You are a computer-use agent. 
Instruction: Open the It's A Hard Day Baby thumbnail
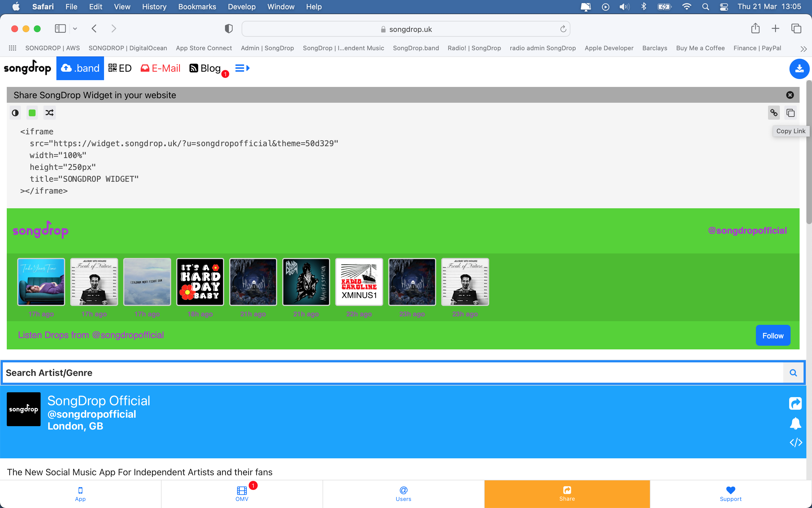[x=200, y=282]
